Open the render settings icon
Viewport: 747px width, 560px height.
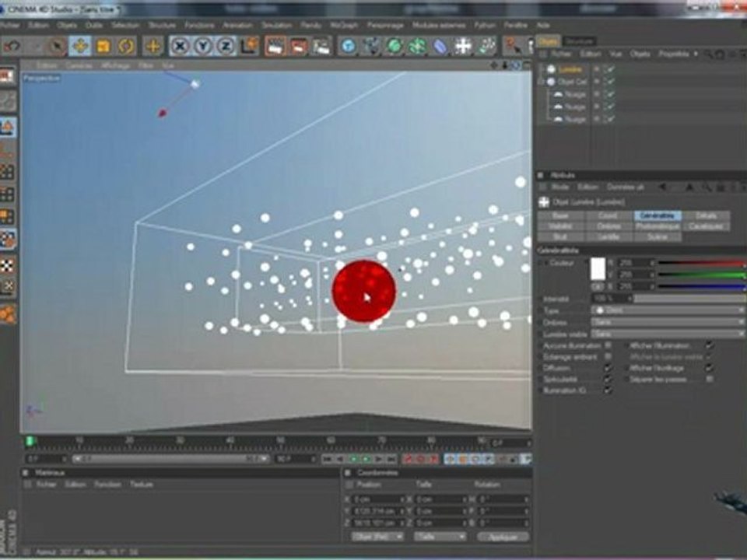pos(321,46)
